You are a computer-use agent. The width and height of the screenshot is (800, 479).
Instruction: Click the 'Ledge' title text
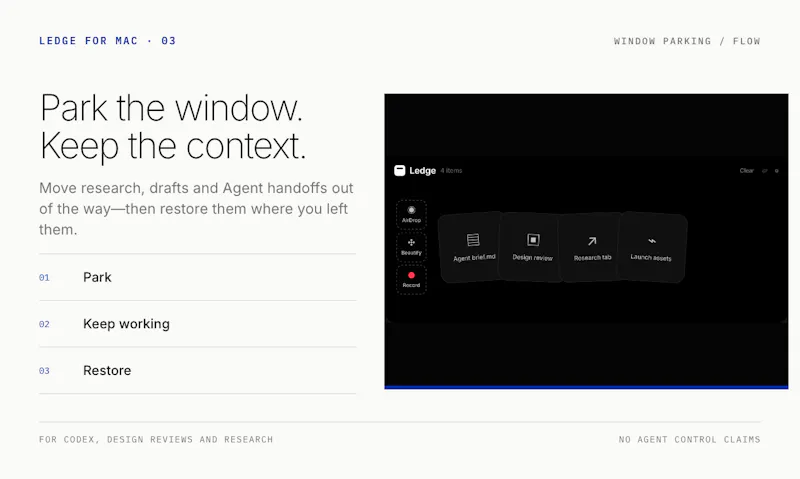coord(422,170)
